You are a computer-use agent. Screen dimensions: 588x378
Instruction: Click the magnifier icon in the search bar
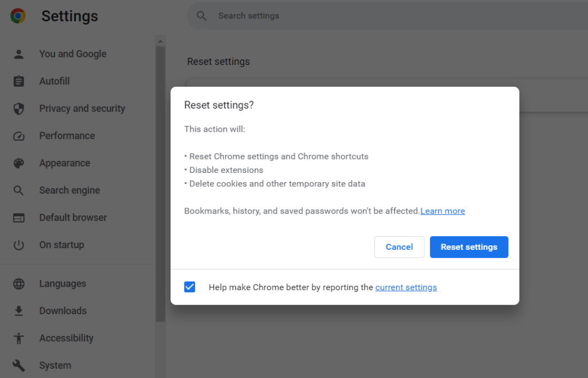click(x=202, y=16)
